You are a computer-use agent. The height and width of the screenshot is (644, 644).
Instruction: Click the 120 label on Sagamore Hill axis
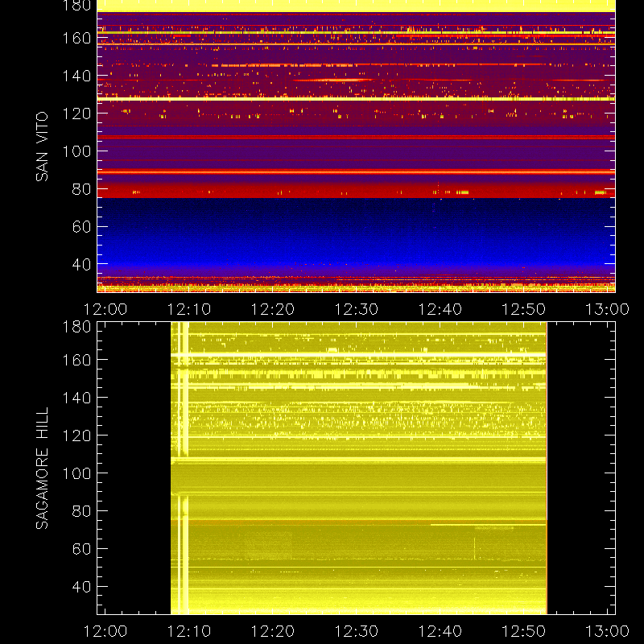point(76,436)
